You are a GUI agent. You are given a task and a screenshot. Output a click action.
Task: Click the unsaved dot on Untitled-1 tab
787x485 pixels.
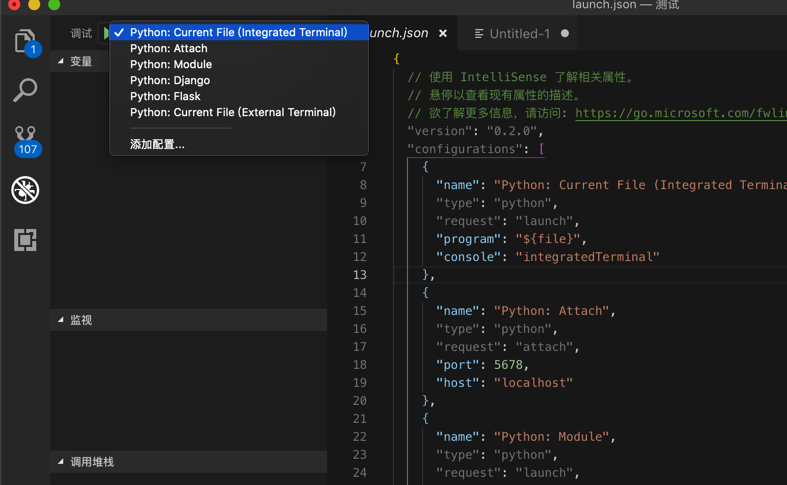click(565, 33)
